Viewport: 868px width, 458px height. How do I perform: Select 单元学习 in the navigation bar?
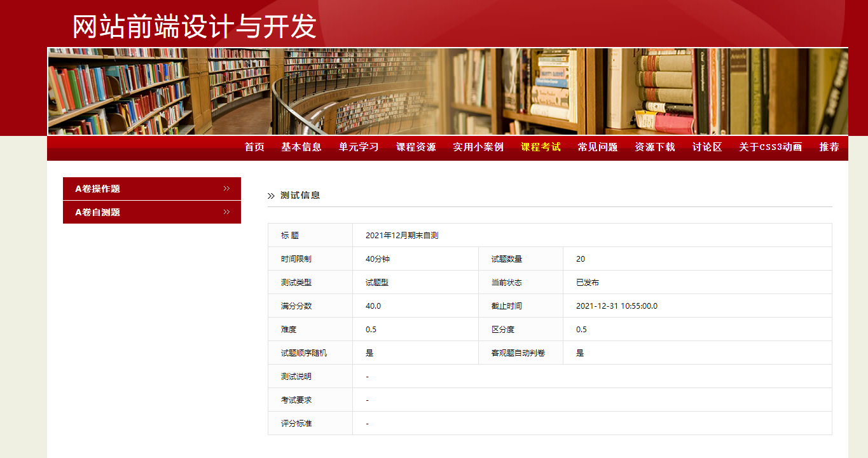coord(359,147)
